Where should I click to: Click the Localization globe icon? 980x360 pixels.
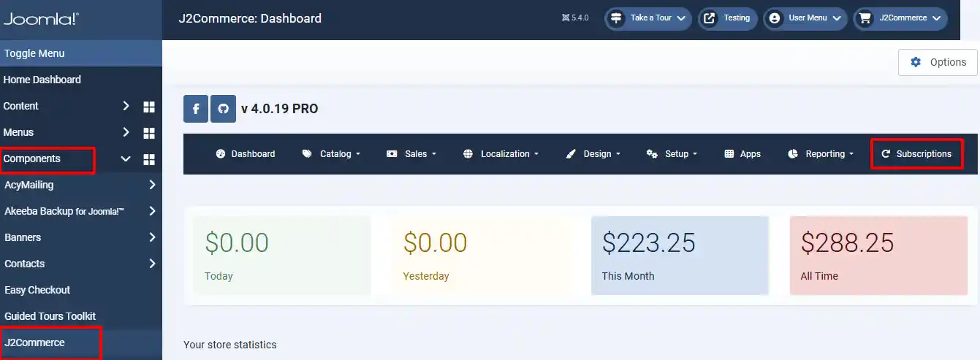coord(468,154)
